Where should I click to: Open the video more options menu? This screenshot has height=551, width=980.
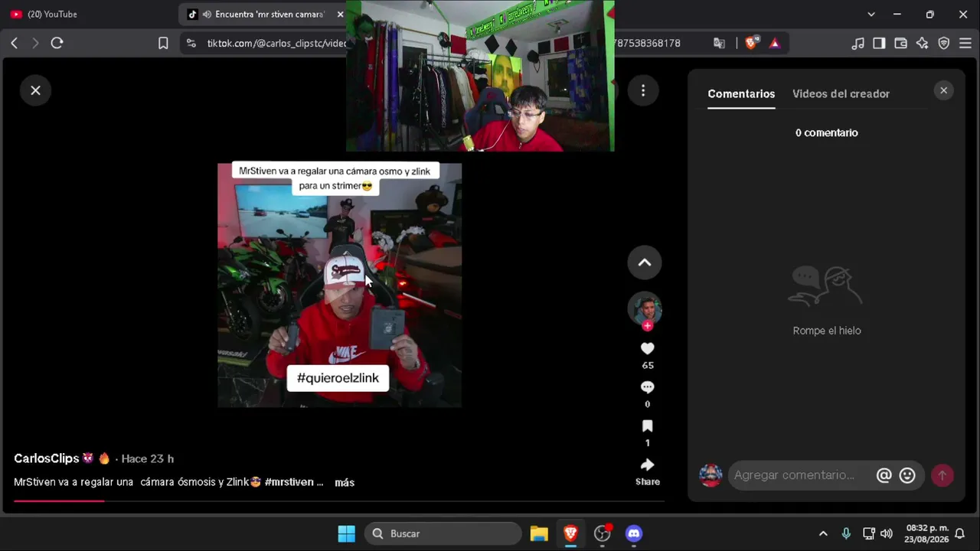click(643, 91)
